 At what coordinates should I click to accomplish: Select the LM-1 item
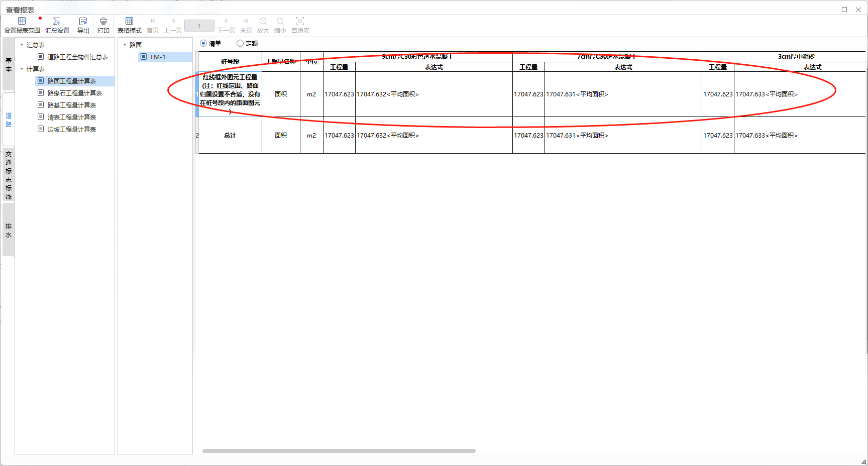[x=165, y=57]
